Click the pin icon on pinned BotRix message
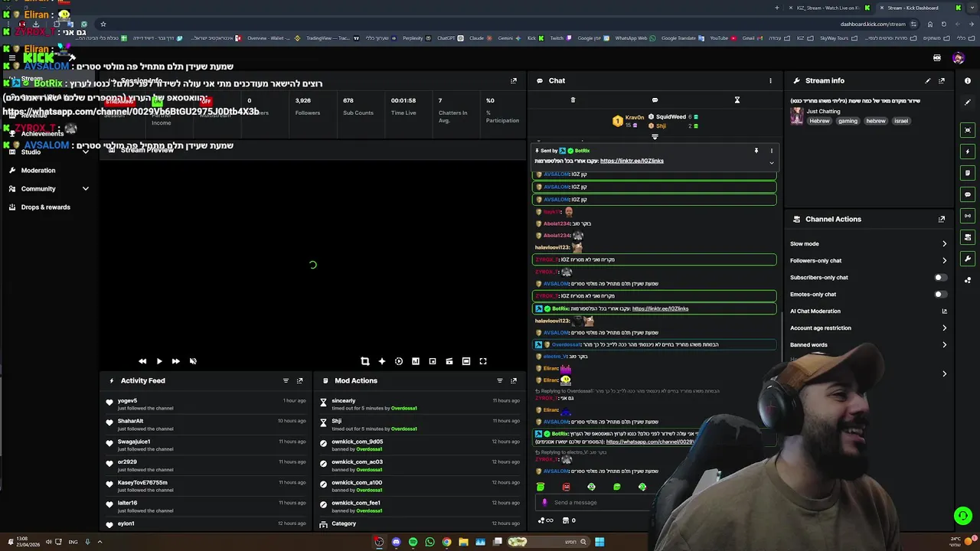The width and height of the screenshot is (980, 551). tap(756, 151)
